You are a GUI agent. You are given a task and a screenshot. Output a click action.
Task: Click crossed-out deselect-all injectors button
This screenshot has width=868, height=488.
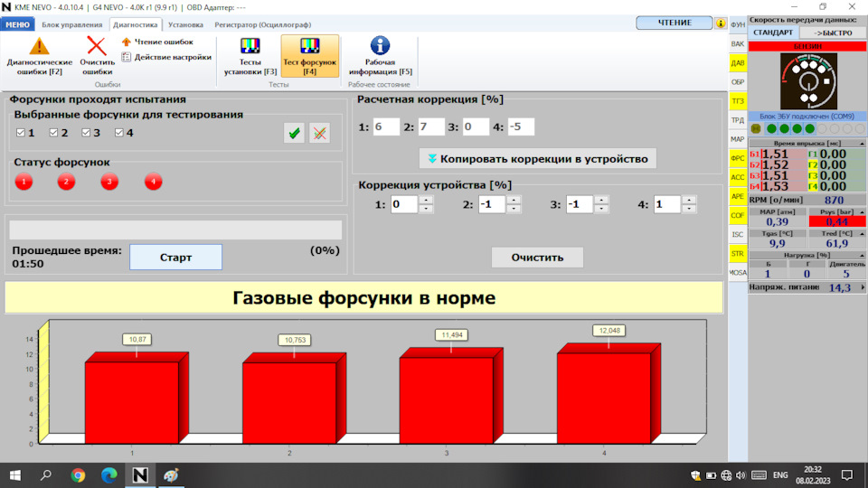pyautogui.click(x=319, y=134)
